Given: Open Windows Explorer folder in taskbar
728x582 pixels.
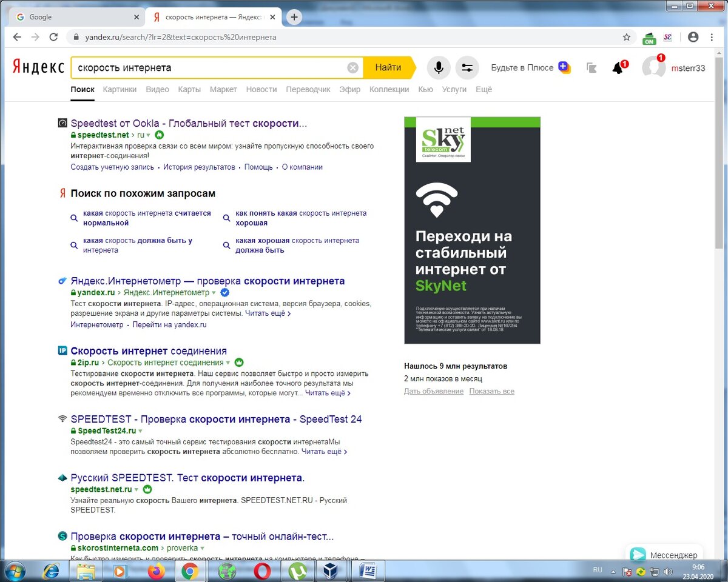Looking at the screenshot, I should 86,570.
